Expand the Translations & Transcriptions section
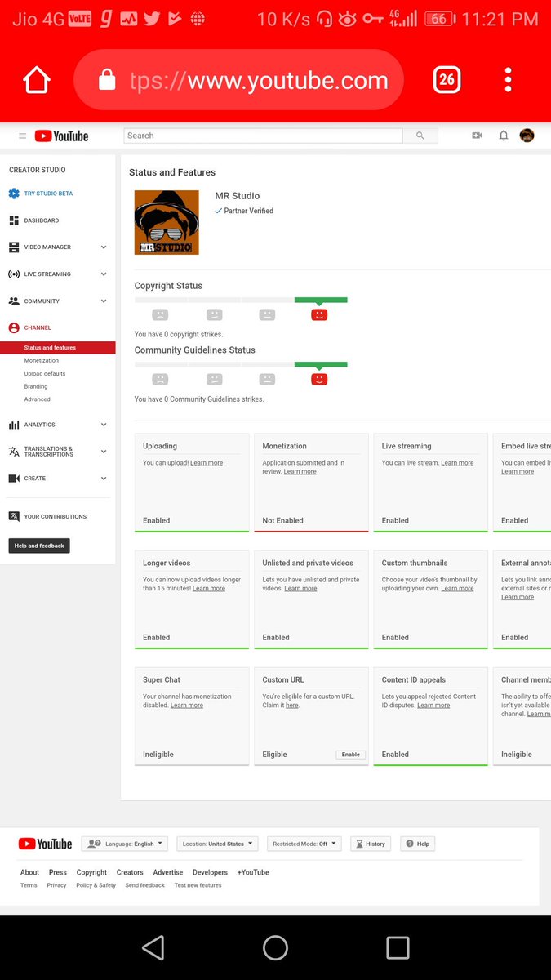 tap(104, 452)
